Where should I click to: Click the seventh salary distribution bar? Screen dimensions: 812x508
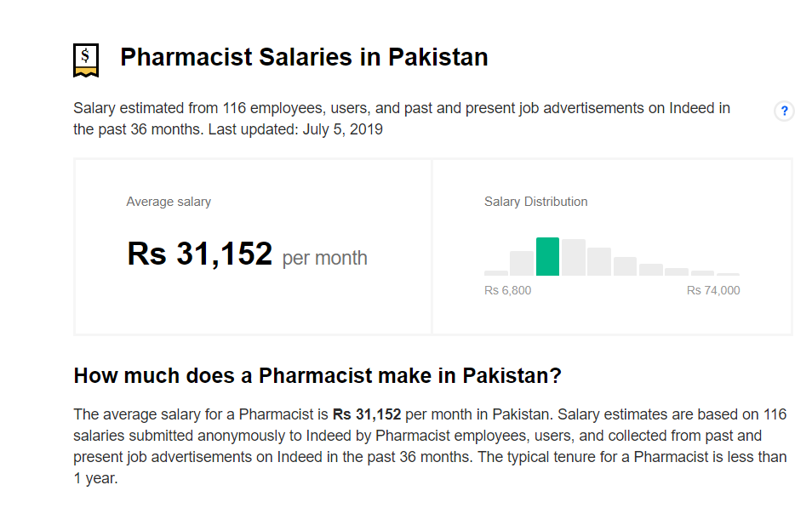click(x=651, y=269)
